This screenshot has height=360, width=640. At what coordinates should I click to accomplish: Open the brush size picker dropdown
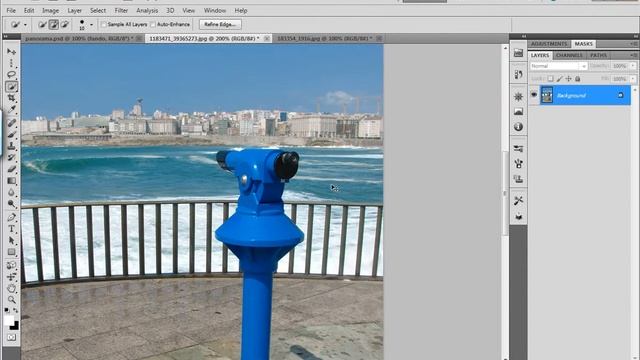pos(91,24)
